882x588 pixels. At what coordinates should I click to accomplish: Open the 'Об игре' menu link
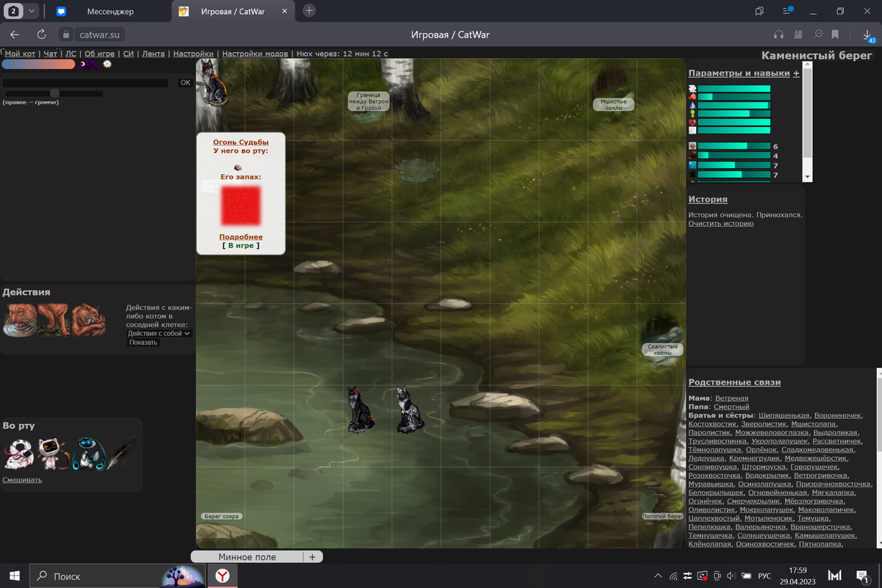[x=99, y=54]
